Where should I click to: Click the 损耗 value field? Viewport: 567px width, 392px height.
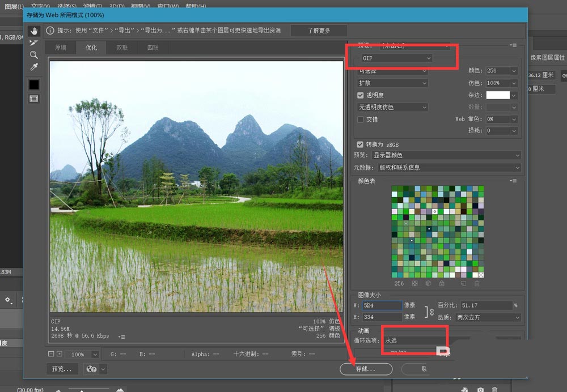pos(498,131)
